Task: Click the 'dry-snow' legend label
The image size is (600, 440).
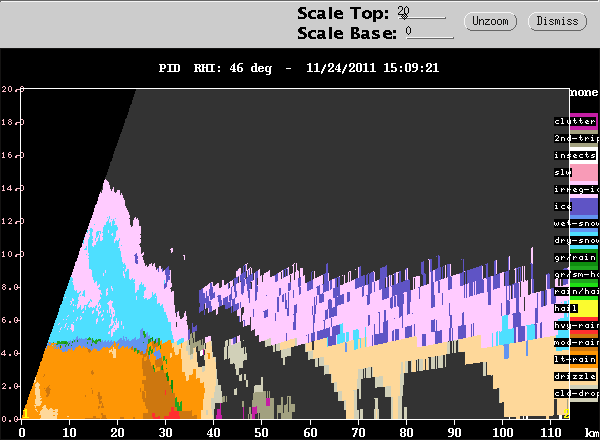Action: [576, 240]
